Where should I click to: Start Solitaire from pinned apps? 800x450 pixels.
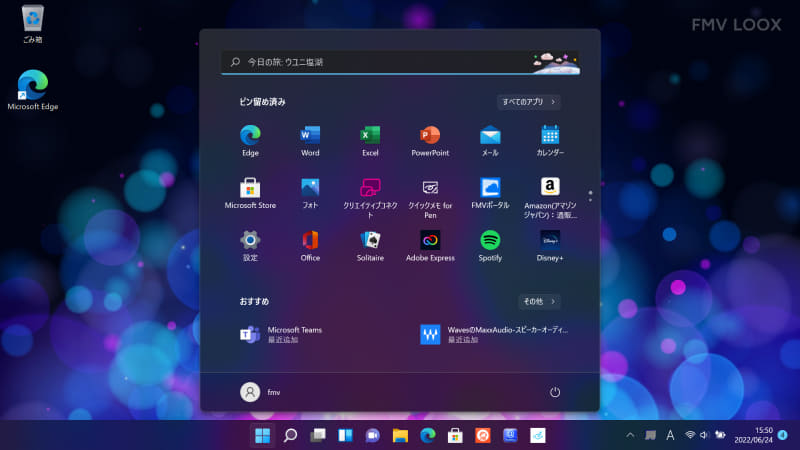pyautogui.click(x=370, y=246)
